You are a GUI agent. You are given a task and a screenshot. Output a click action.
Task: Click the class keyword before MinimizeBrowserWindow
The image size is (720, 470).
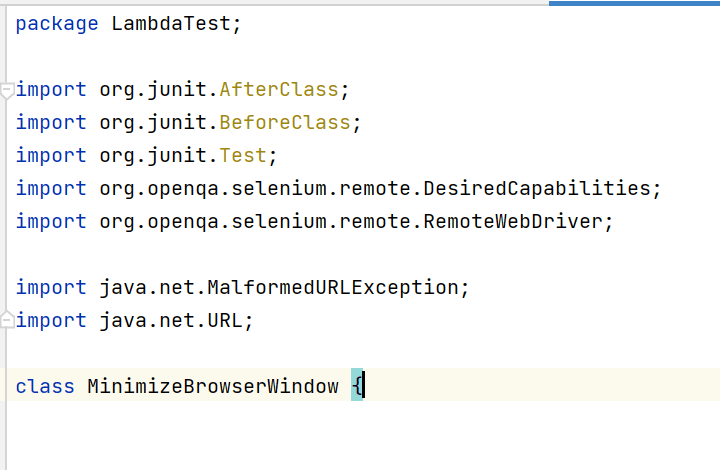[45, 386]
